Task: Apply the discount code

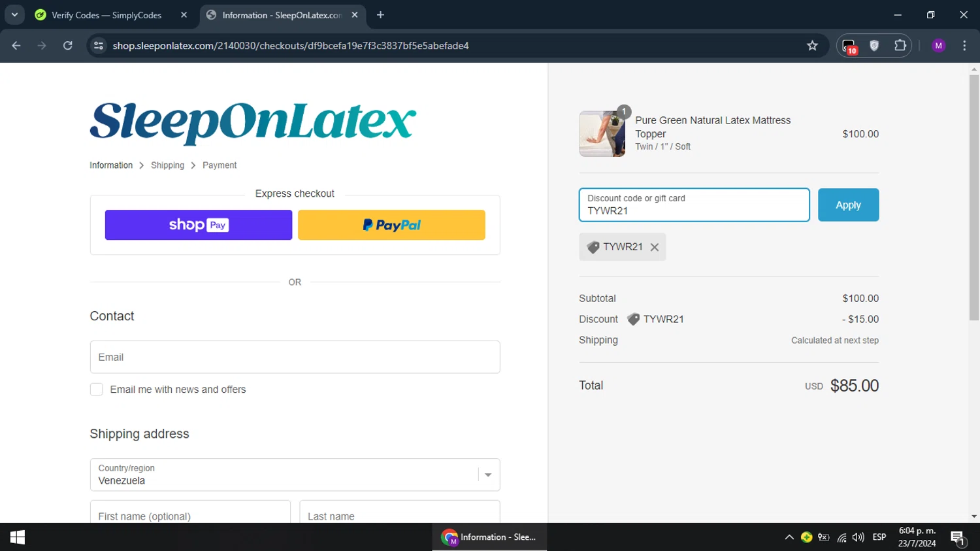Action: 848,205
